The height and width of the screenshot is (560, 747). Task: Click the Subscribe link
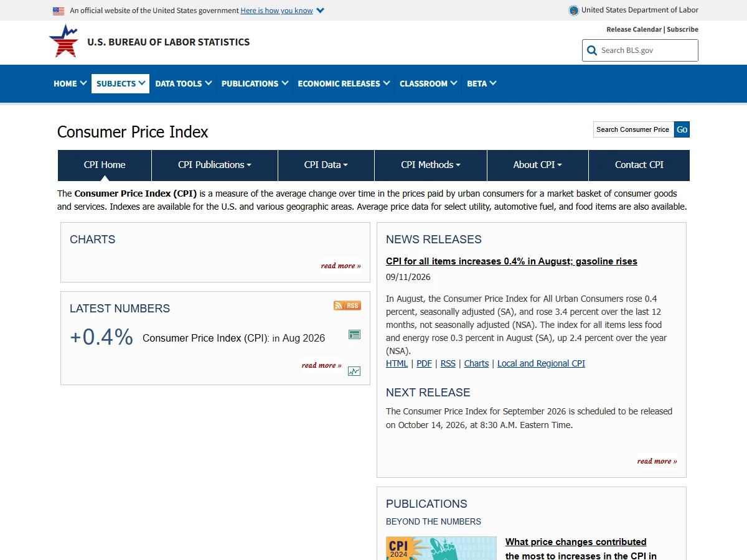point(682,29)
